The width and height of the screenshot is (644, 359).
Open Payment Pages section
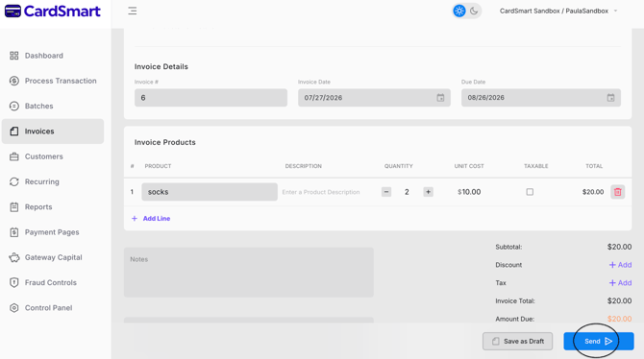(52, 232)
